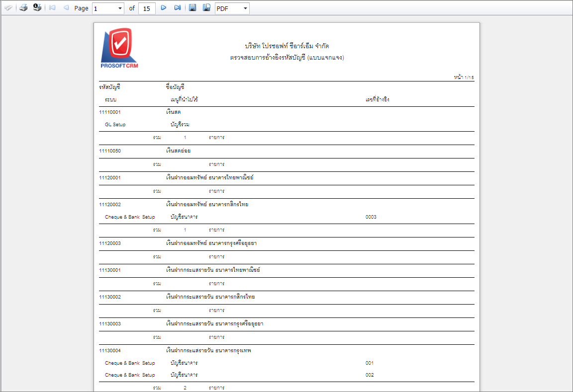Click the print report icon
The height and width of the screenshot is (392, 573).
pos(23,7)
